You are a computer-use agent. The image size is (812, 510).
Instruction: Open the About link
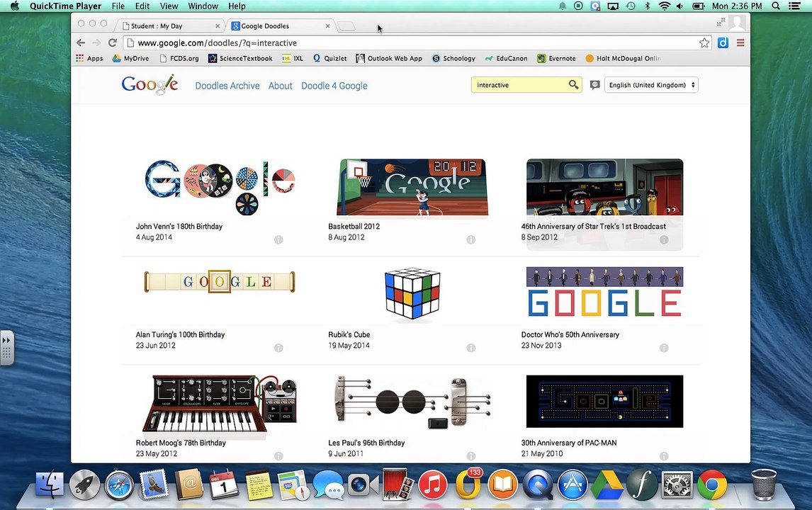[x=280, y=86]
